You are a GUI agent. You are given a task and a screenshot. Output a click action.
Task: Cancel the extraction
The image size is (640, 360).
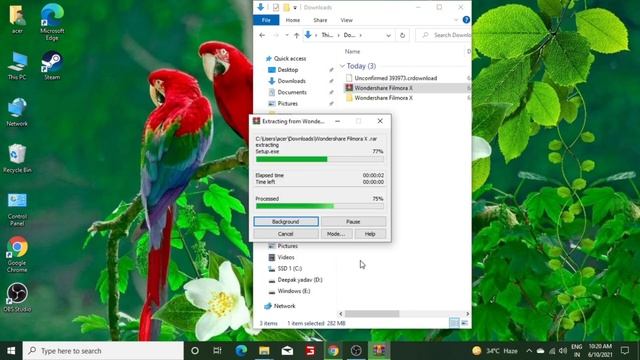(286, 234)
